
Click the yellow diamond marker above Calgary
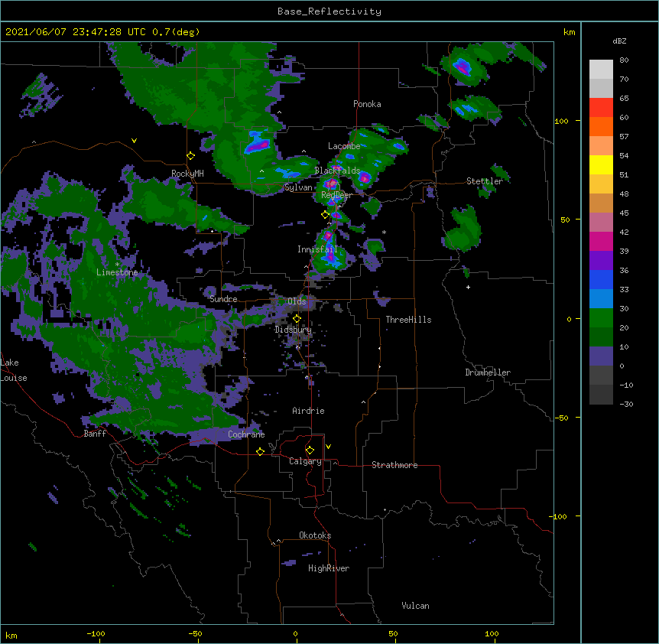(x=310, y=450)
